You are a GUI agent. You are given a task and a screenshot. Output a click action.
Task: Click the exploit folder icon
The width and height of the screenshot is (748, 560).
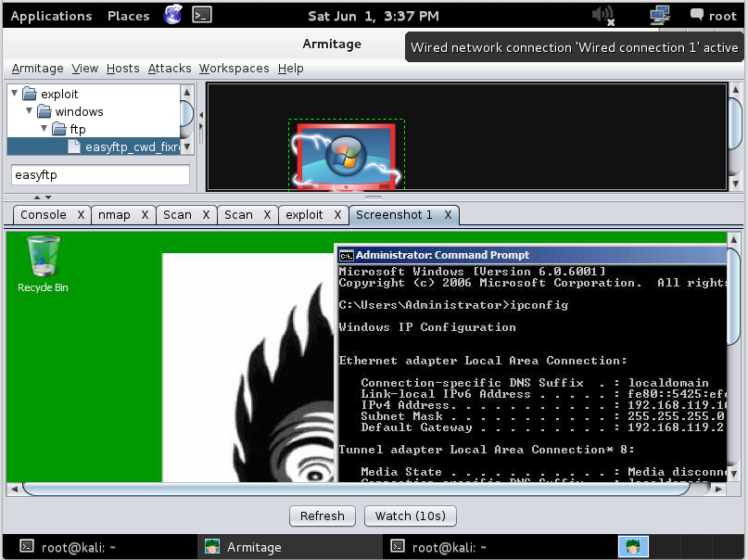pos(30,94)
